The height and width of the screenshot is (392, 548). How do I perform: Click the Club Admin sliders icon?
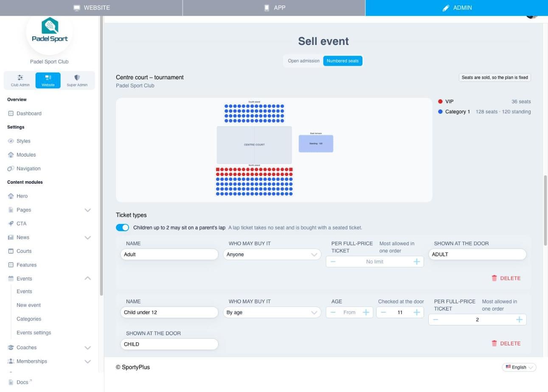(20, 78)
